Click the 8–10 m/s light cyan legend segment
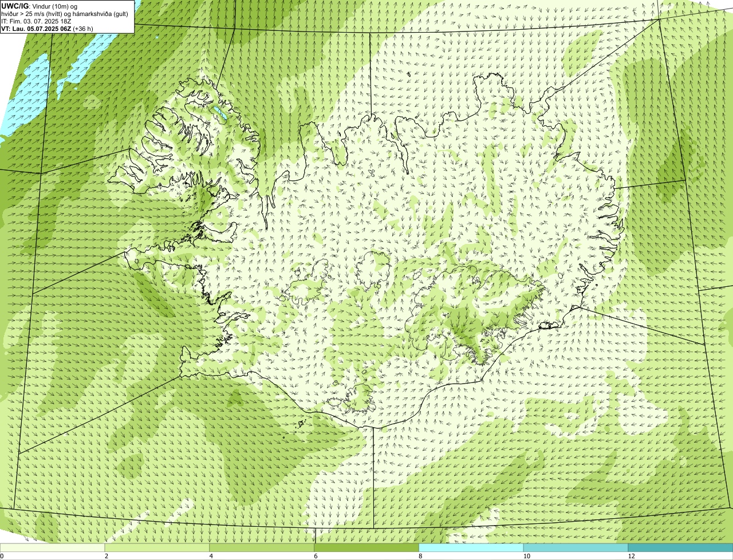 471,547
